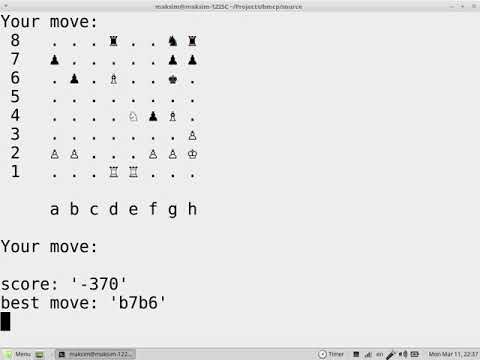This screenshot has width=480, height=360.
Task: Select the black pawn on f4
Action: 153,116
